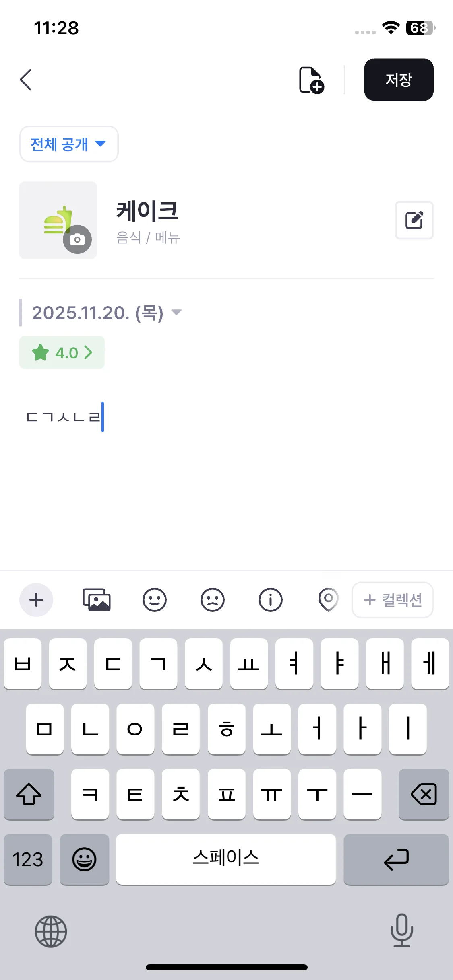Viewport: 453px width, 980px height.
Task: Open the 4.0 star rating selector
Action: [x=62, y=352]
